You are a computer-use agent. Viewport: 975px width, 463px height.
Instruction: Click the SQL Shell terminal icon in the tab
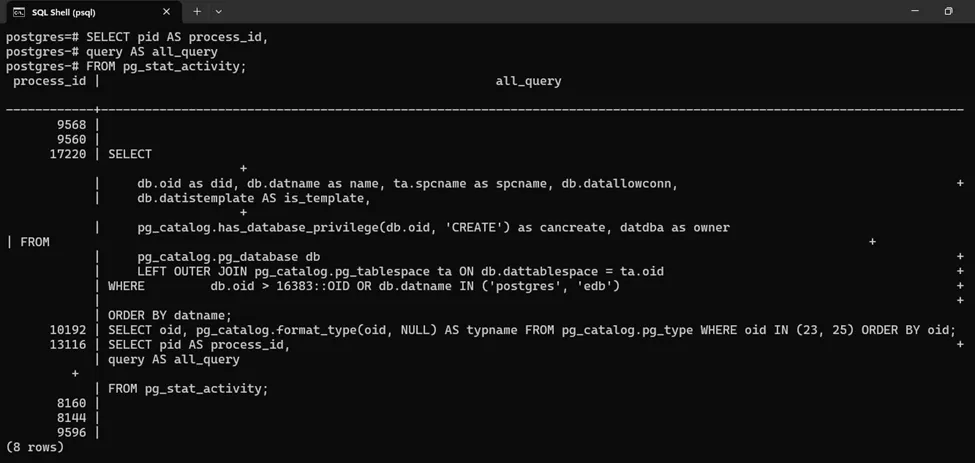coord(18,12)
